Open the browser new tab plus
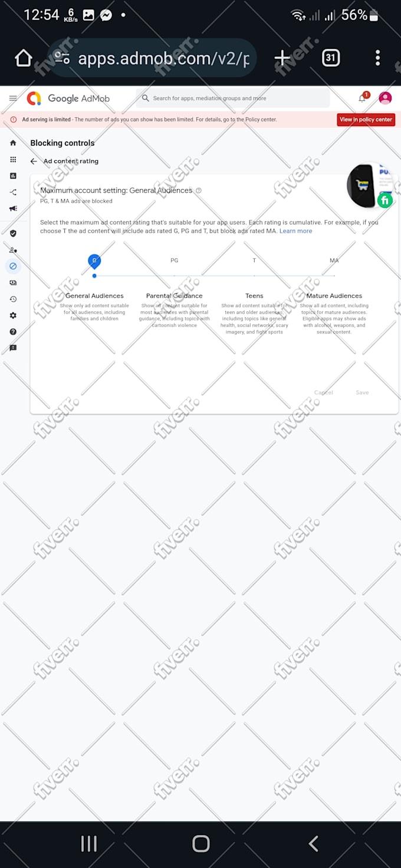401x868 pixels. coord(282,57)
